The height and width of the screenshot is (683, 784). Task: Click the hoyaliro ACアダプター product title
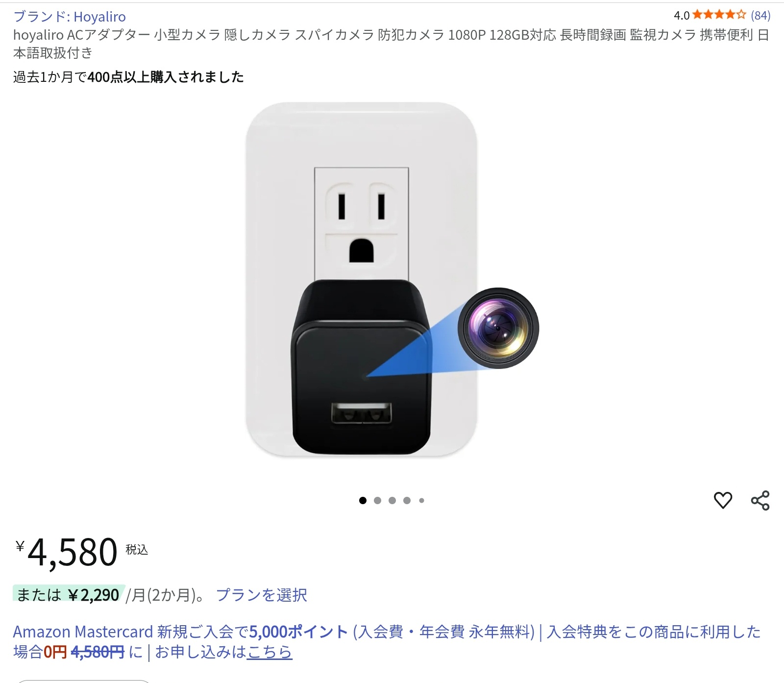[392, 44]
